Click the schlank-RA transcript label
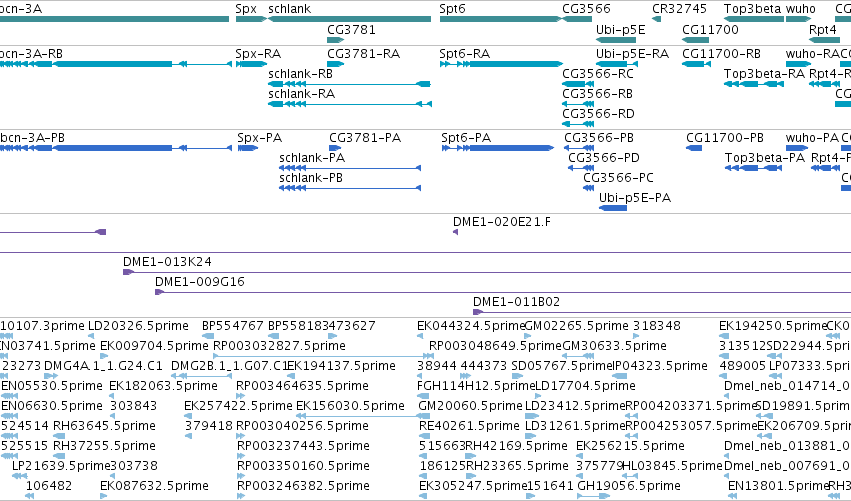This screenshot has width=851, height=501. tap(302, 94)
